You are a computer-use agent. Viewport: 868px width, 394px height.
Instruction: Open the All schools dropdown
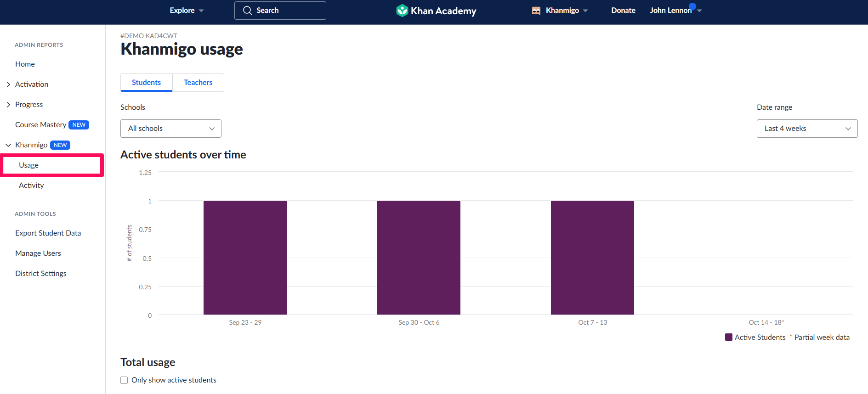click(171, 129)
